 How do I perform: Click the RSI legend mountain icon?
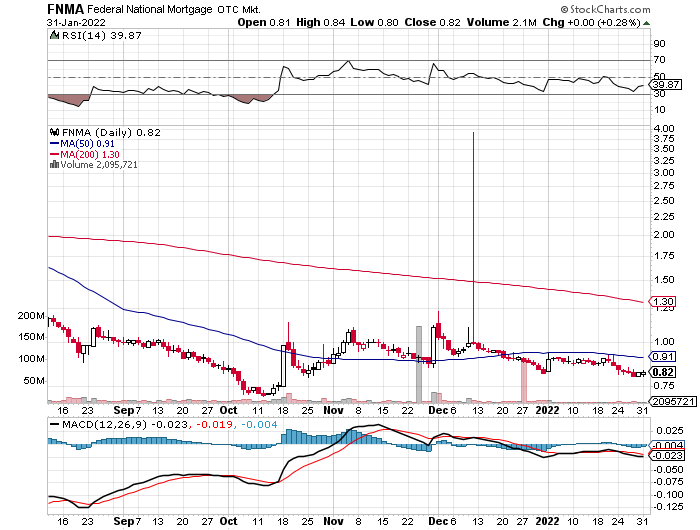[54, 35]
